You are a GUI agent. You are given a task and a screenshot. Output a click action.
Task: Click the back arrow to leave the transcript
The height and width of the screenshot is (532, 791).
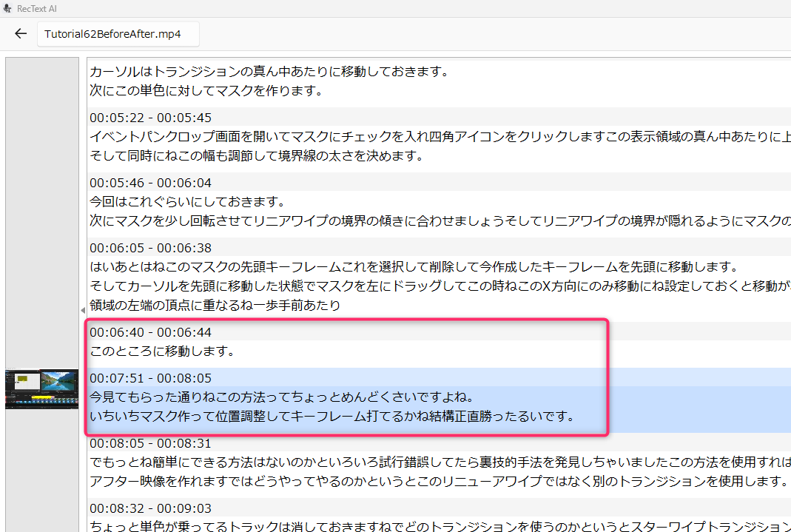20,33
